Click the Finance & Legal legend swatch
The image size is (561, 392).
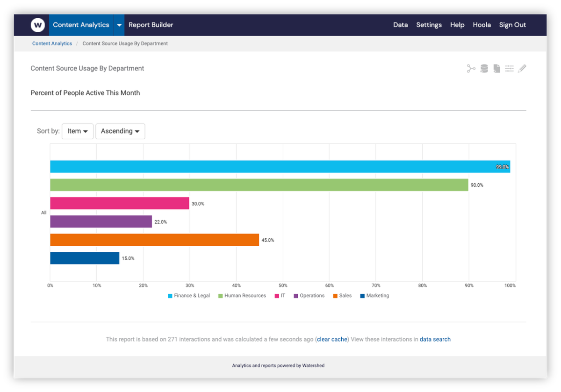[x=169, y=295]
